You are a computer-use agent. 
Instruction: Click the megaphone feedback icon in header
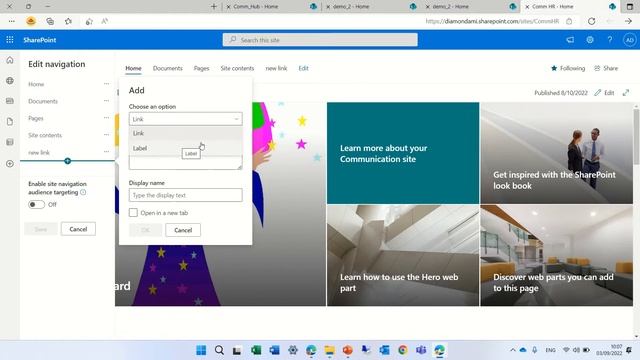(x=570, y=40)
